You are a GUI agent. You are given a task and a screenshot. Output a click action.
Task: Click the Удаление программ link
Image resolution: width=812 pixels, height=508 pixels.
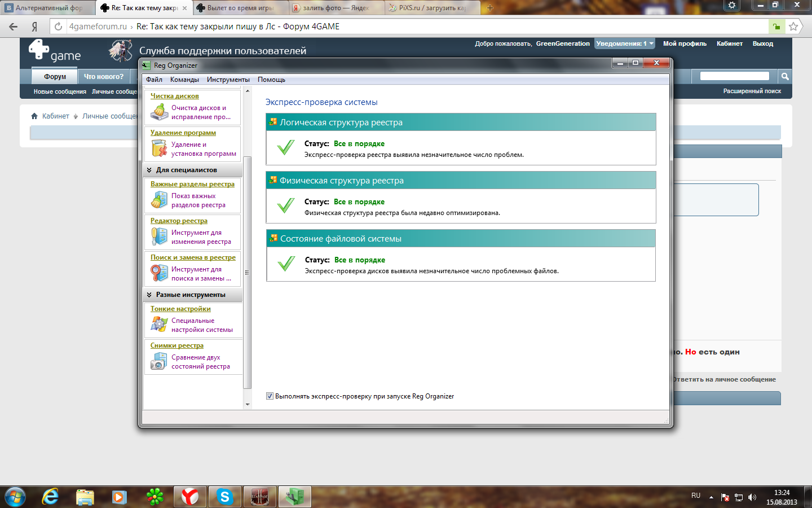[x=183, y=133]
